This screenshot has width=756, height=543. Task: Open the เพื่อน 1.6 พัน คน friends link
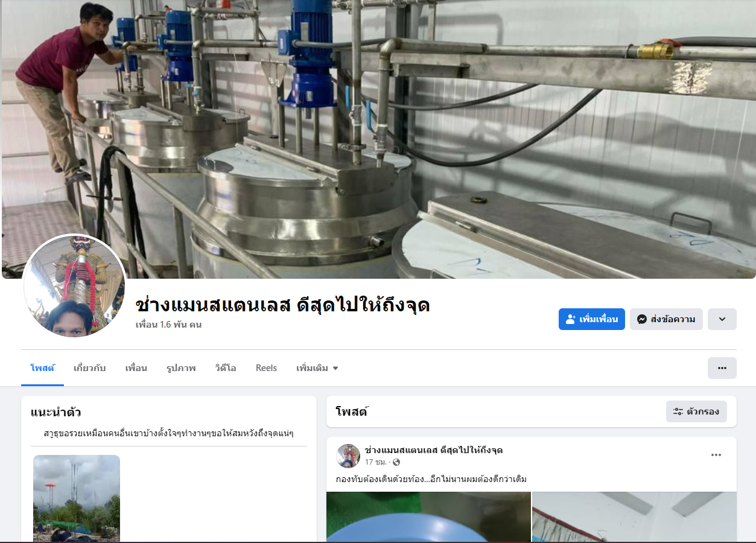click(168, 325)
